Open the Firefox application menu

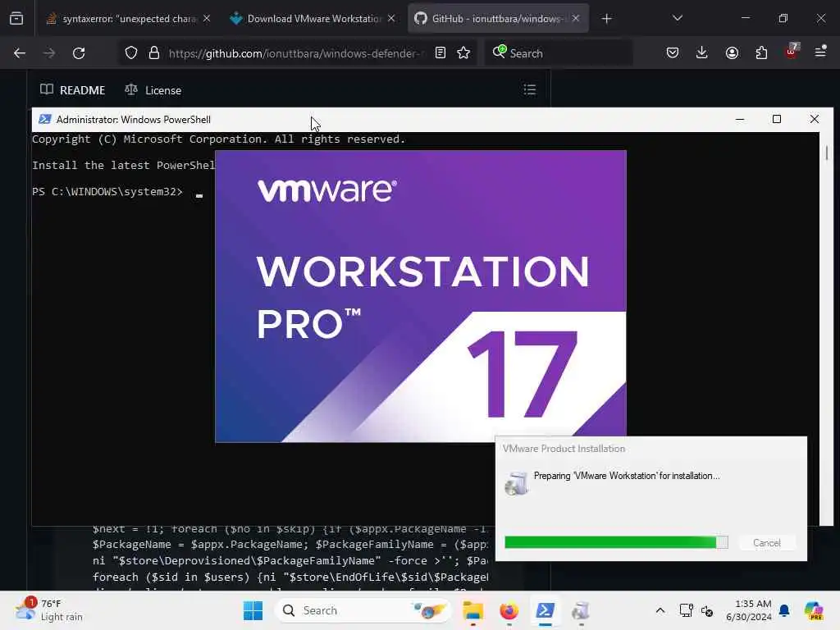pyautogui.click(x=820, y=52)
